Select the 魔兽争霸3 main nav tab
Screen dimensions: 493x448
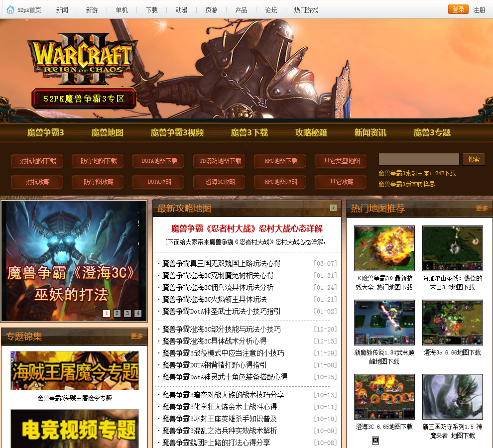tap(46, 132)
